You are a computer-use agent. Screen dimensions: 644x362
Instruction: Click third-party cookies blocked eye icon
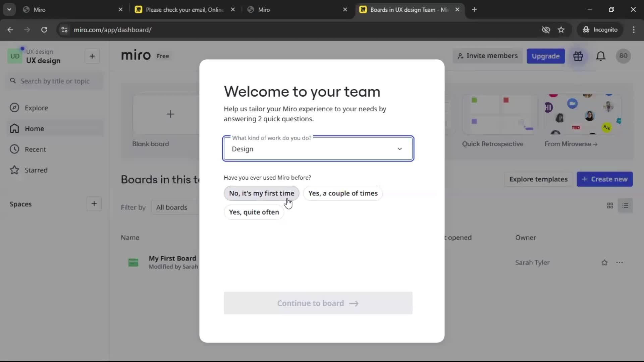[x=546, y=30]
